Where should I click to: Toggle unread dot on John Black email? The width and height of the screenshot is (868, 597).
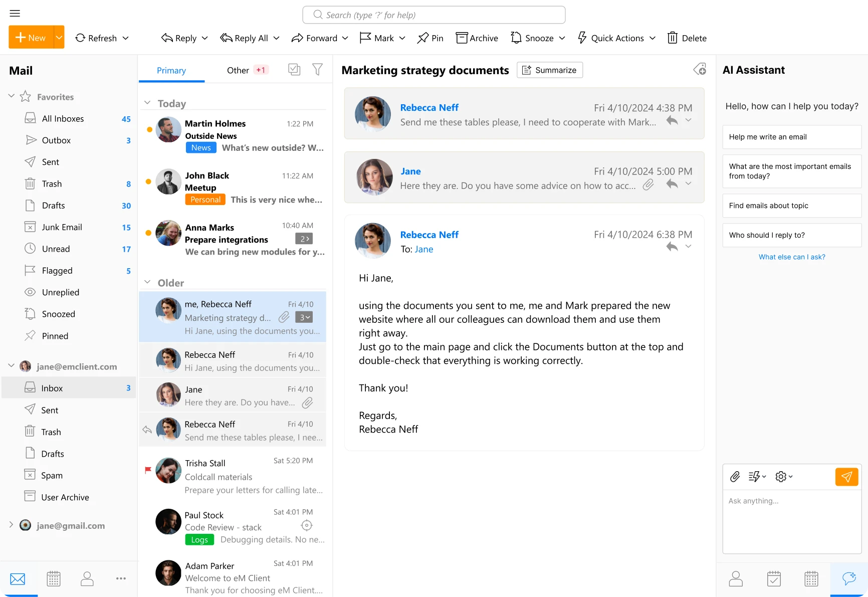coord(148,181)
